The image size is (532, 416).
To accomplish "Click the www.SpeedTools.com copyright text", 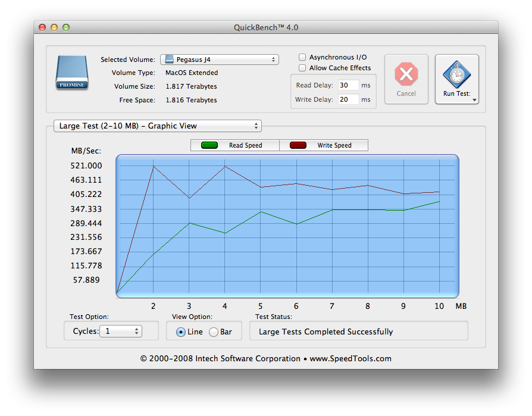I will (x=351, y=359).
